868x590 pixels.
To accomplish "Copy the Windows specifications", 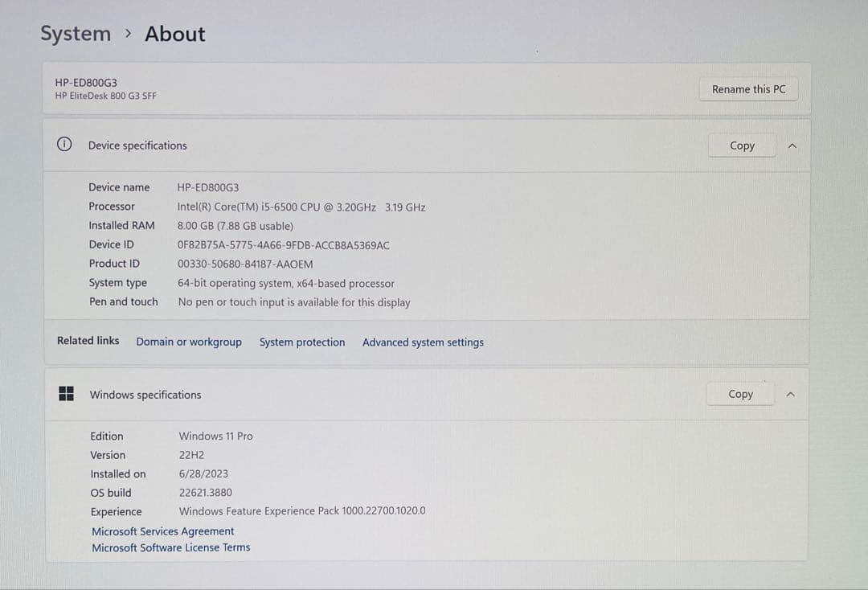I will 739,394.
